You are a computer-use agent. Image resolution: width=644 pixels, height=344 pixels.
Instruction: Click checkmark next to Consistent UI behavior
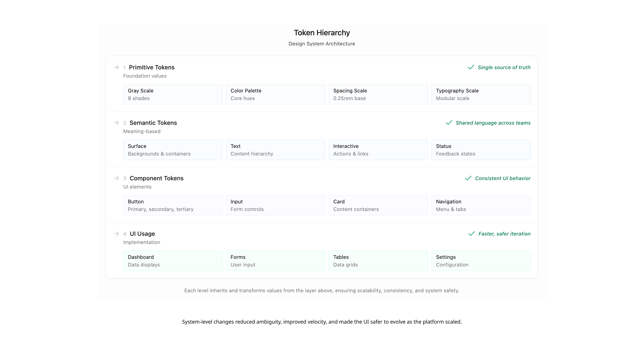(468, 178)
